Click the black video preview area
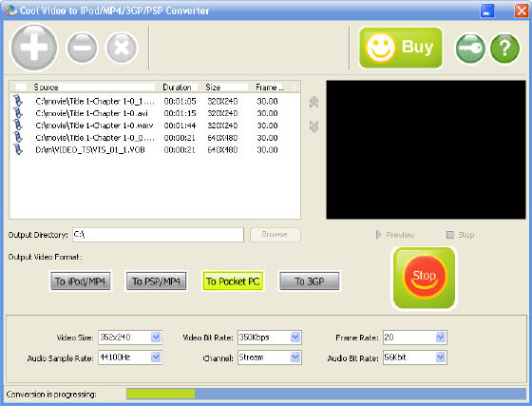532x406 pixels. pos(426,149)
